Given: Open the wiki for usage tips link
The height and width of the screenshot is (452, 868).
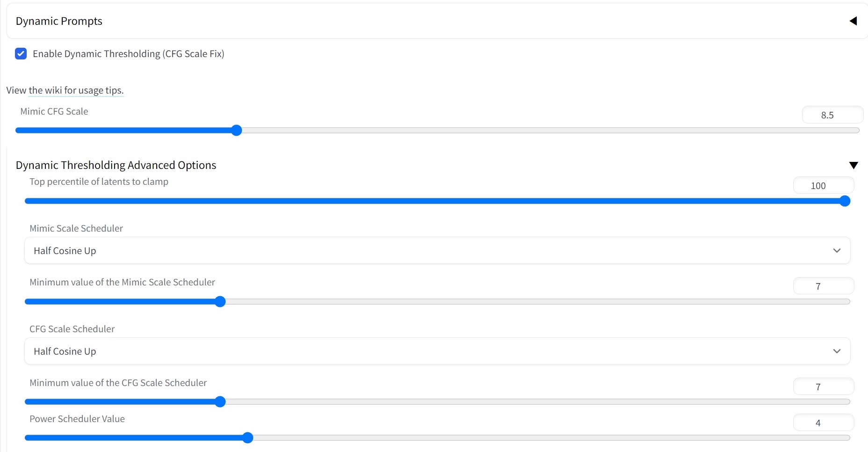Looking at the screenshot, I should [x=76, y=90].
